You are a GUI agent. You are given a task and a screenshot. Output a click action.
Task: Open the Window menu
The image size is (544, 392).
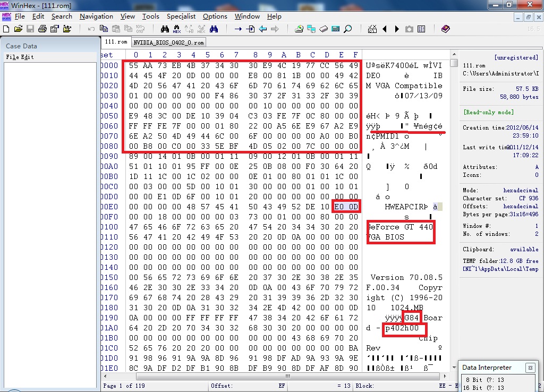[x=247, y=16]
